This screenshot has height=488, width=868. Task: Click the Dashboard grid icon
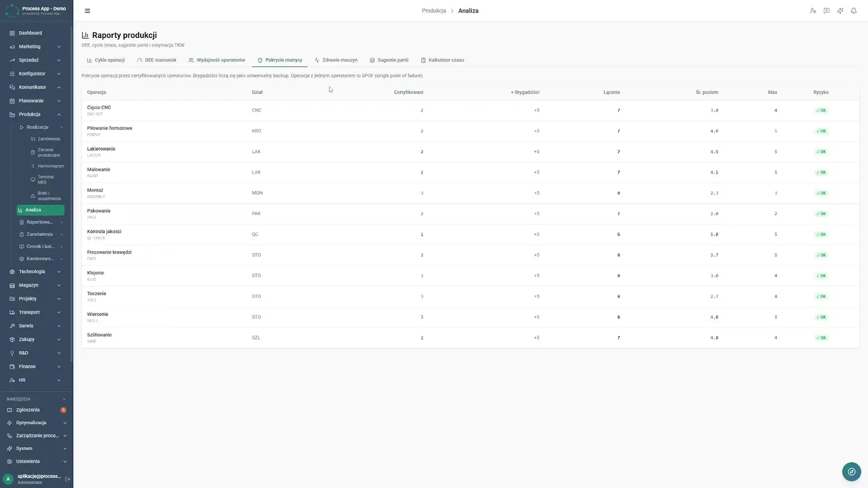pyautogui.click(x=12, y=33)
